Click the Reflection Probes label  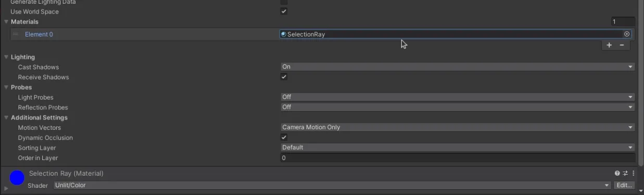tap(43, 107)
